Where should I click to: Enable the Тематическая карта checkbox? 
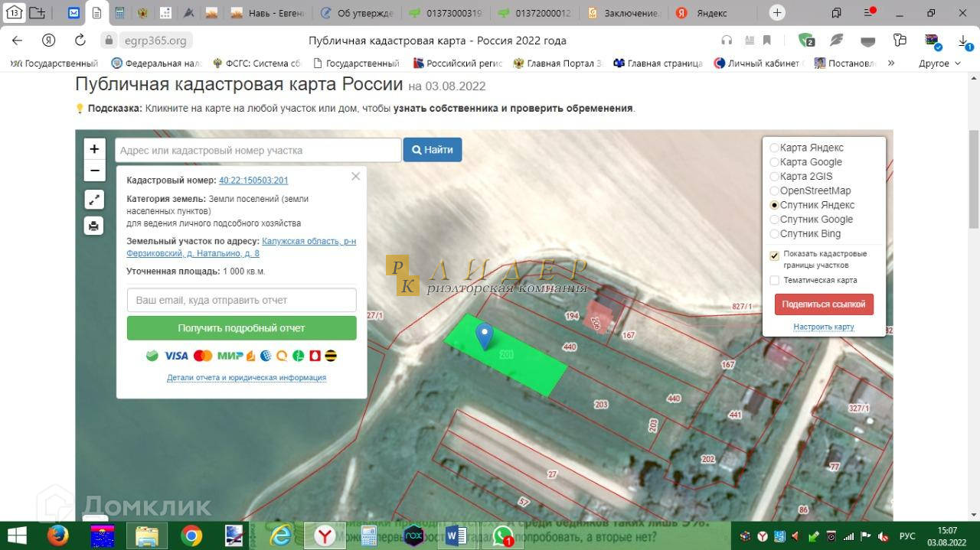click(x=774, y=281)
